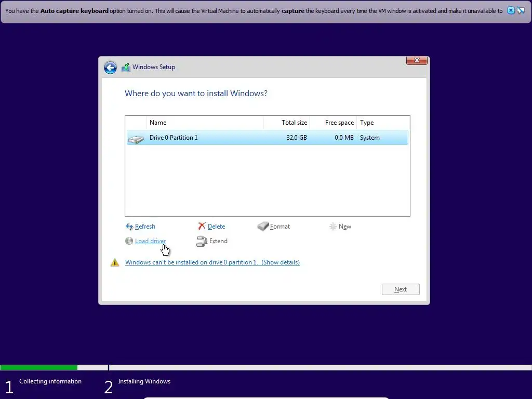The width and height of the screenshot is (532, 399).
Task: Click the Extend partition icon
Action: (202, 241)
